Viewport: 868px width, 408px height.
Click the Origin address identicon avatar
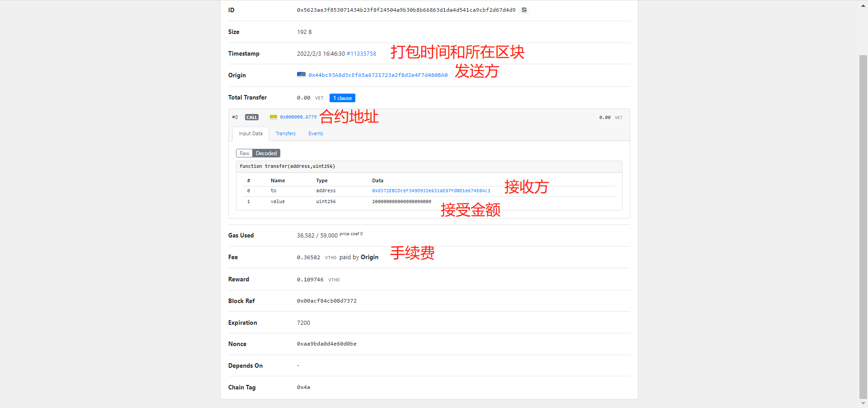(301, 75)
